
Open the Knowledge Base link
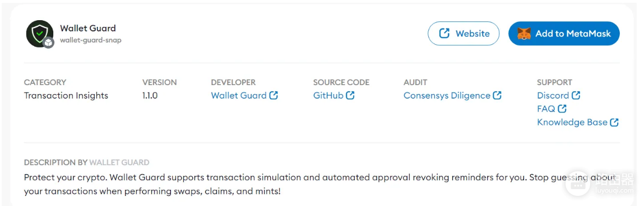(572, 122)
